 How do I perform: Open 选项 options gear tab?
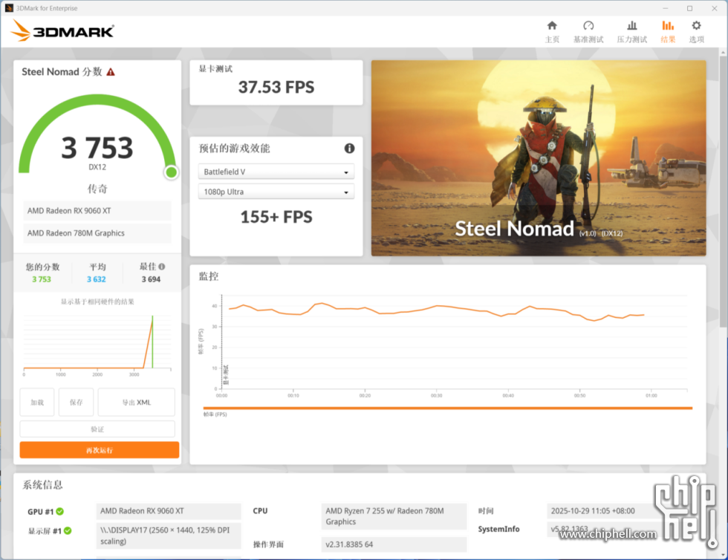click(x=696, y=31)
